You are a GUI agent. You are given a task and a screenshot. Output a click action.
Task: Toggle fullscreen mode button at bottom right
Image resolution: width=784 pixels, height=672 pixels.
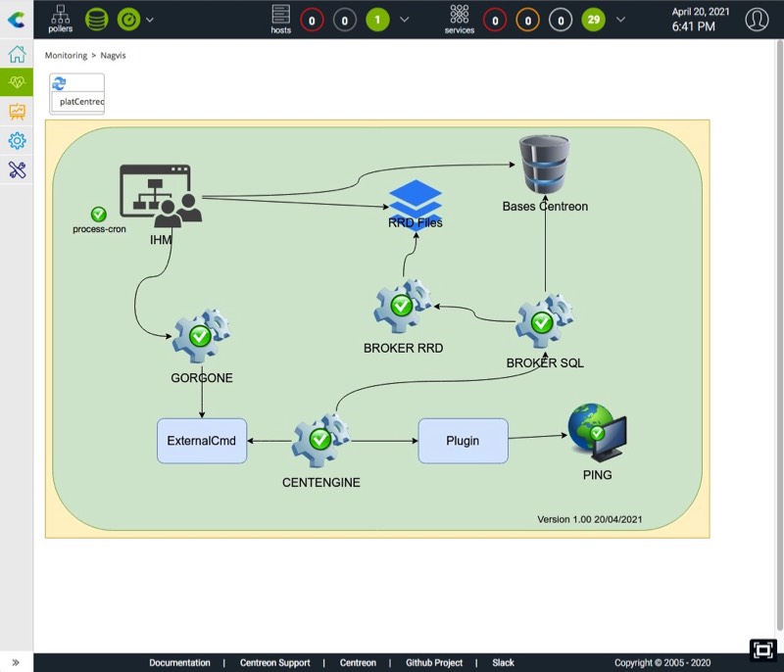tap(761, 650)
